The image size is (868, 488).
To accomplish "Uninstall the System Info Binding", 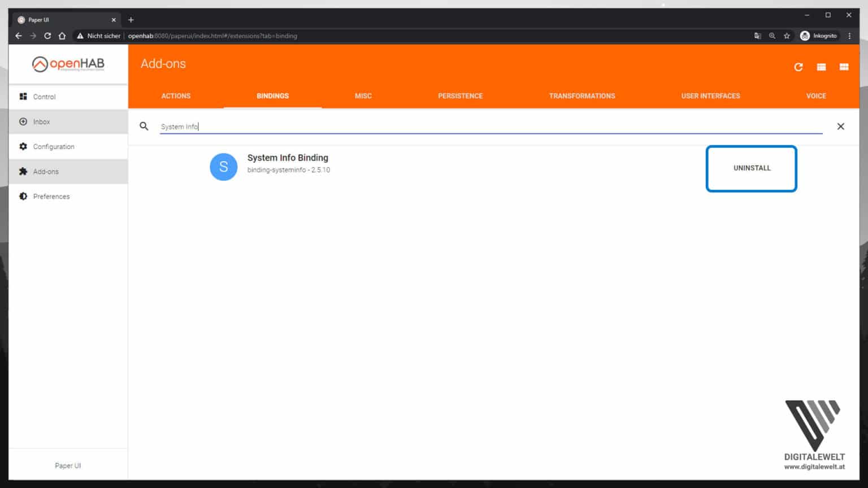I will coord(751,168).
